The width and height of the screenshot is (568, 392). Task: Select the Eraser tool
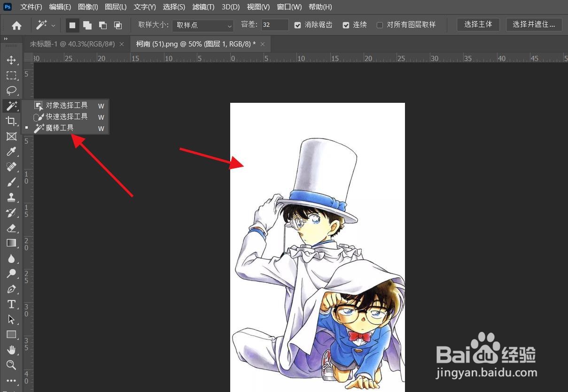11,228
